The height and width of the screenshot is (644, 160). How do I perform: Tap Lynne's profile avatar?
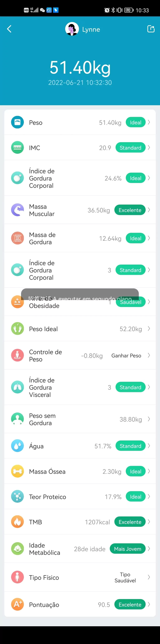(x=72, y=29)
